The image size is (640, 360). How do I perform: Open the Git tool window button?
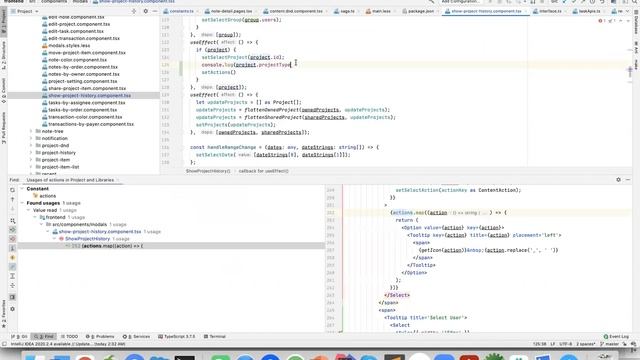(19, 337)
